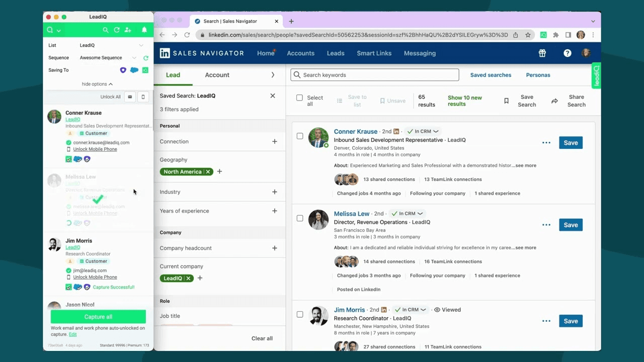Expand Company headcount filter
644x362 pixels.
point(275,248)
